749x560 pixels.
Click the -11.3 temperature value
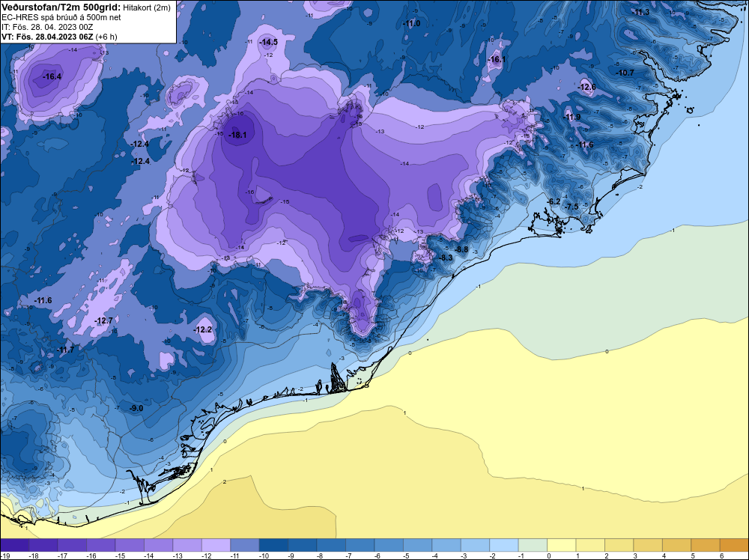pos(642,13)
